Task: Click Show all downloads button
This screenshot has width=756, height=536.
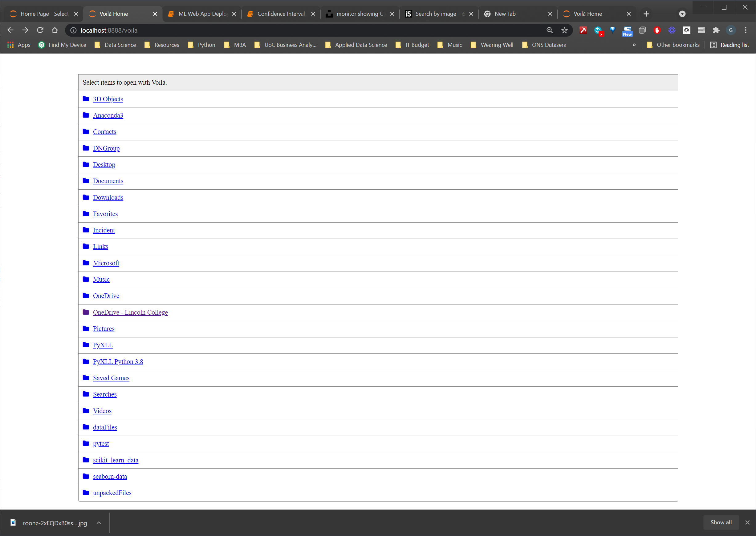Action: pyautogui.click(x=721, y=522)
